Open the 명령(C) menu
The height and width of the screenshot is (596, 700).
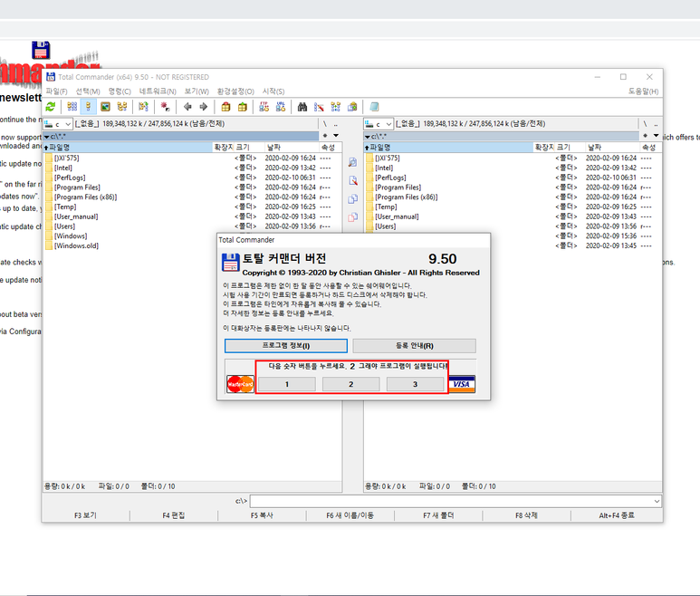tap(120, 91)
